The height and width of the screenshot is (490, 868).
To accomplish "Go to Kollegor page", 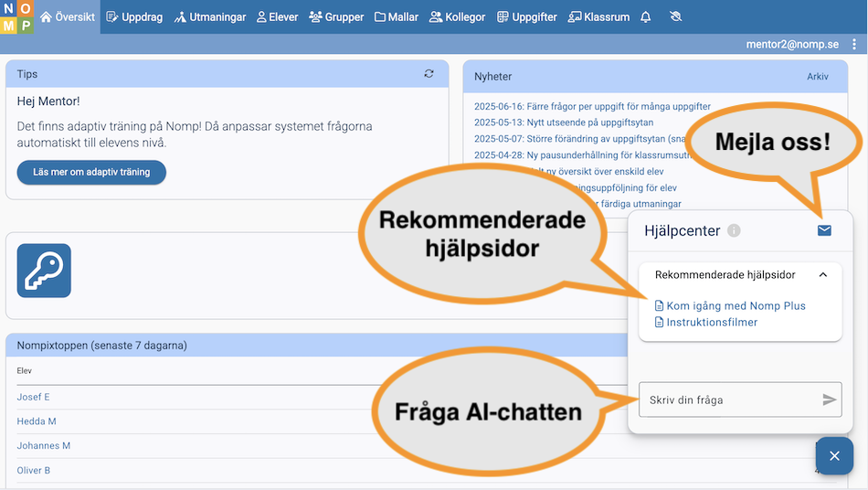I will point(457,17).
